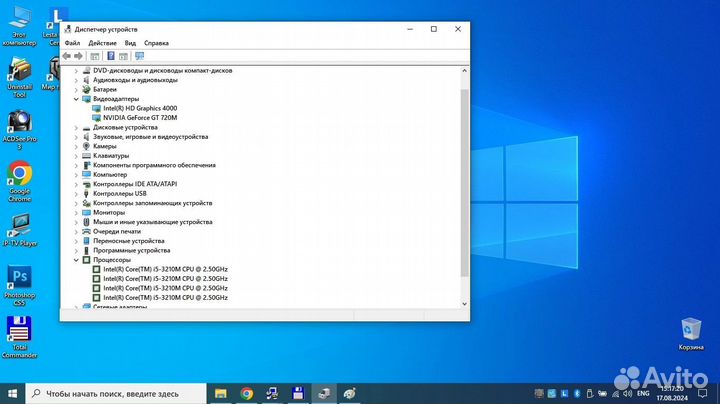
Task: Select the Photoshop CS5 desktop icon
Action: (x=19, y=286)
